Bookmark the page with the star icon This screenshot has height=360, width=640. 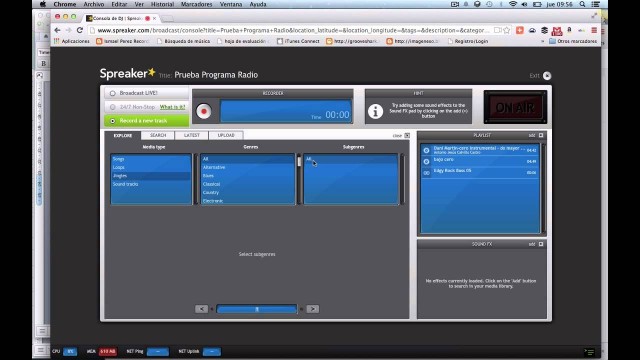point(507,30)
